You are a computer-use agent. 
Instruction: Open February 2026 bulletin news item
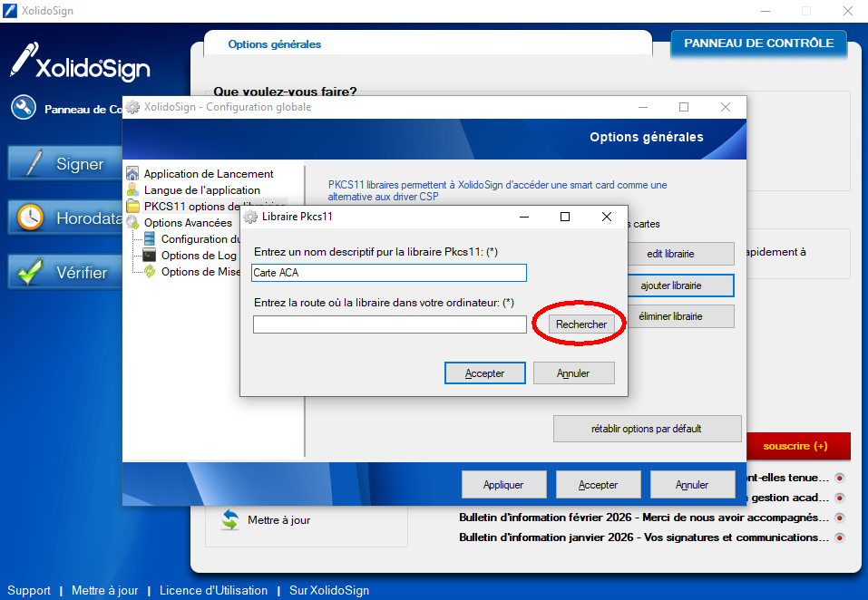643,518
